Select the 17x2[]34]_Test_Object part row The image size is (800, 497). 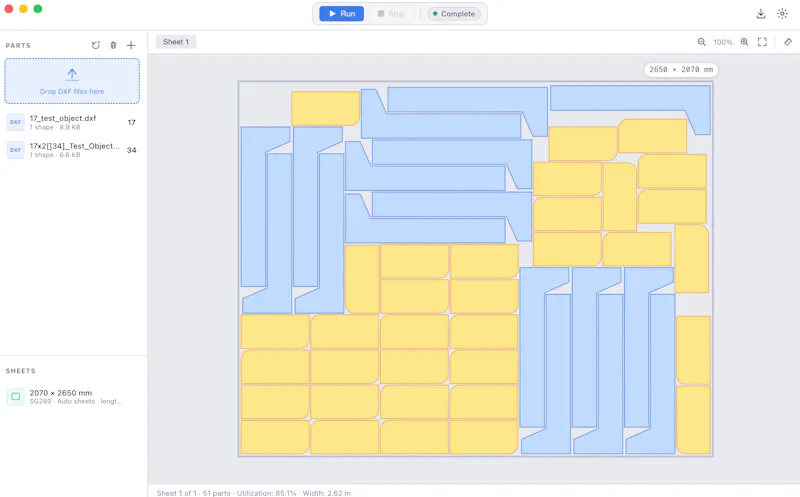coord(72,150)
